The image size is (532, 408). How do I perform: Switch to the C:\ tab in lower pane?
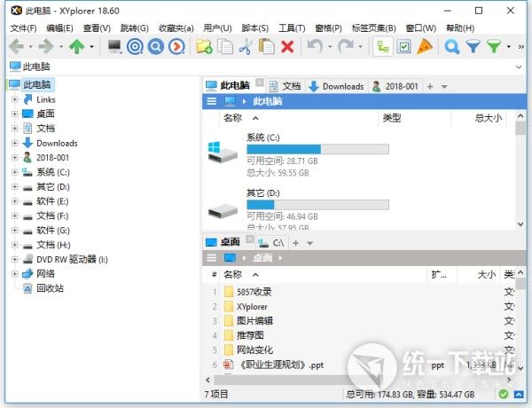(x=271, y=243)
